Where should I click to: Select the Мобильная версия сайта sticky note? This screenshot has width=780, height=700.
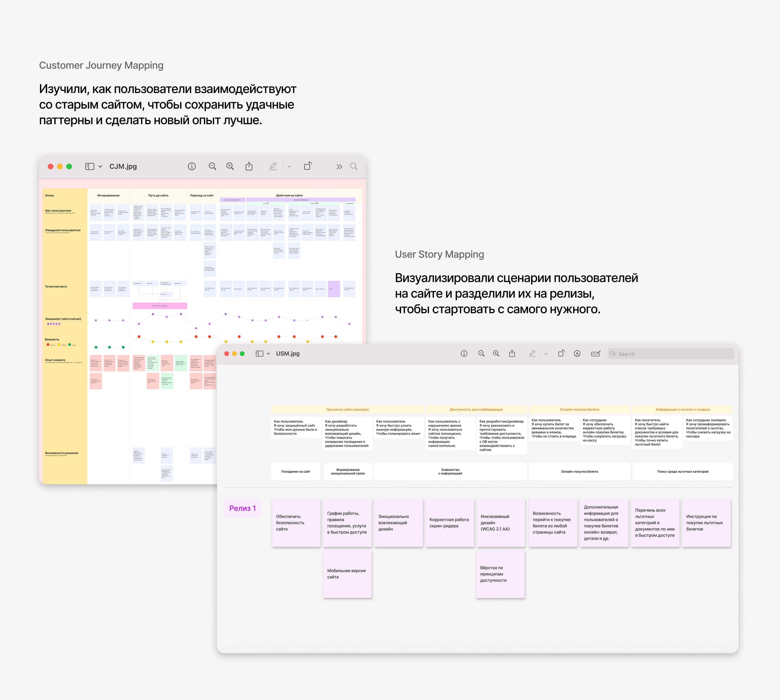click(347, 573)
